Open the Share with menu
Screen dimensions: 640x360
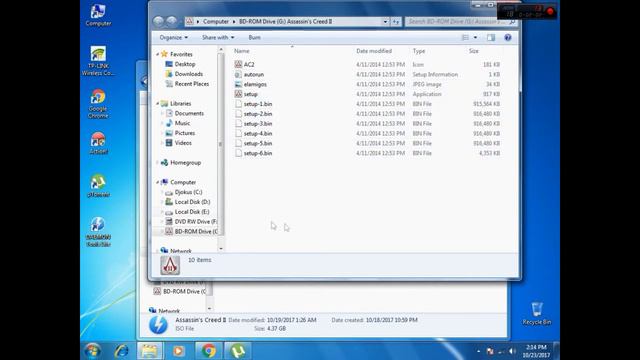click(x=218, y=37)
